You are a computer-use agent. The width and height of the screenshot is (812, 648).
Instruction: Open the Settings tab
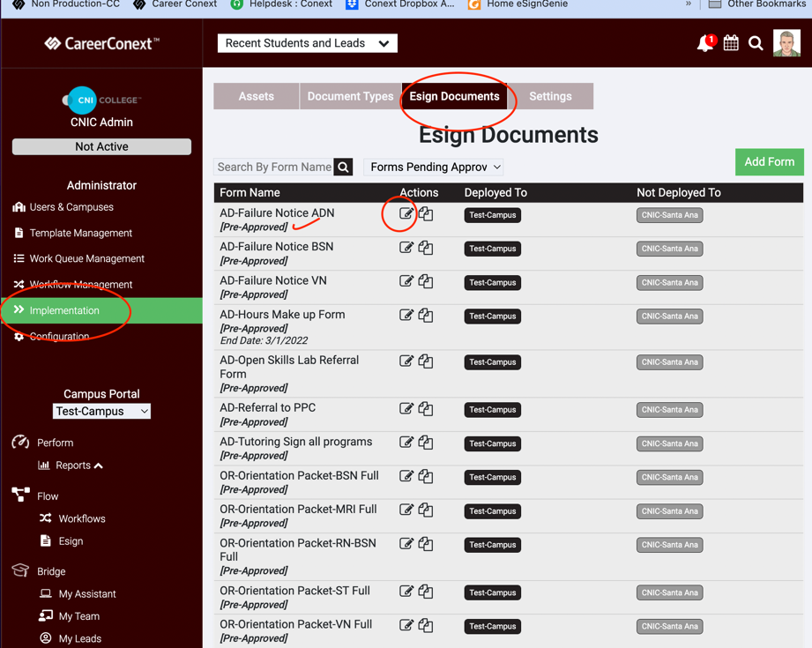coord(550,96)
